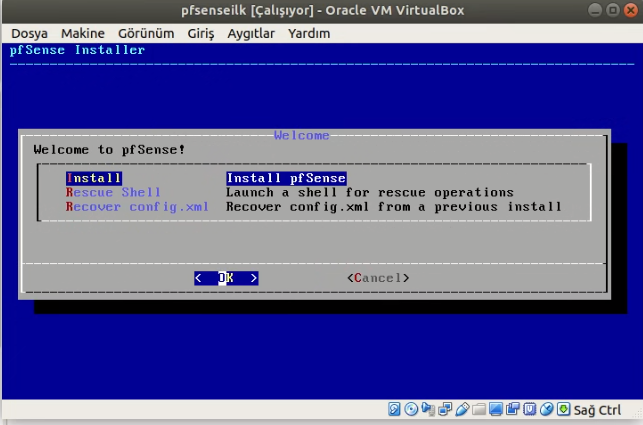Select the Rescue Shell option

(113, 192)
